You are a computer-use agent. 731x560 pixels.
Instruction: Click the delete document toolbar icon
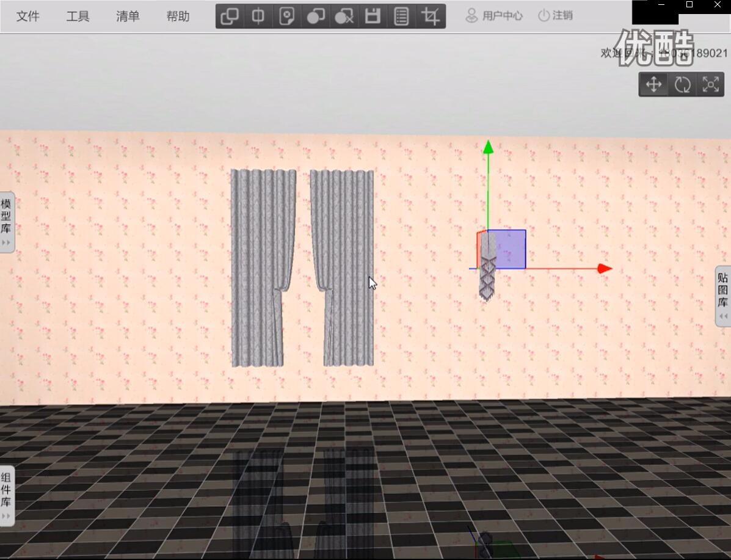tap(286, 16)
